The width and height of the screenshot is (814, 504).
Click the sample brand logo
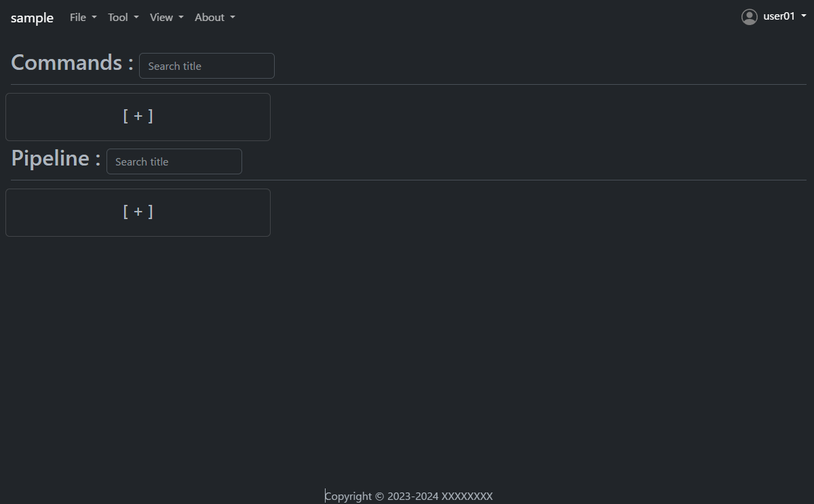click(31, 18)
